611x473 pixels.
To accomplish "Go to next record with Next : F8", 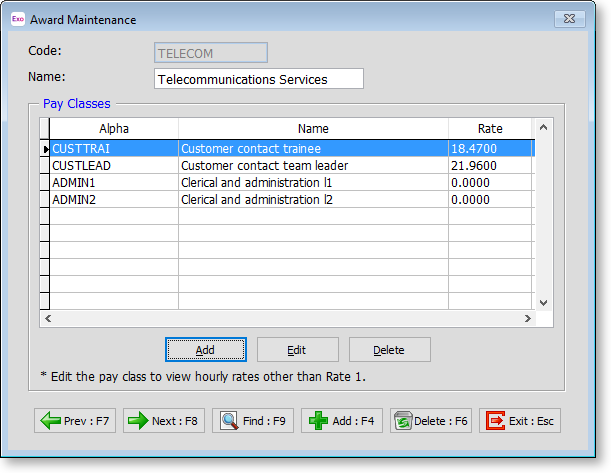I will pos(164,421).
